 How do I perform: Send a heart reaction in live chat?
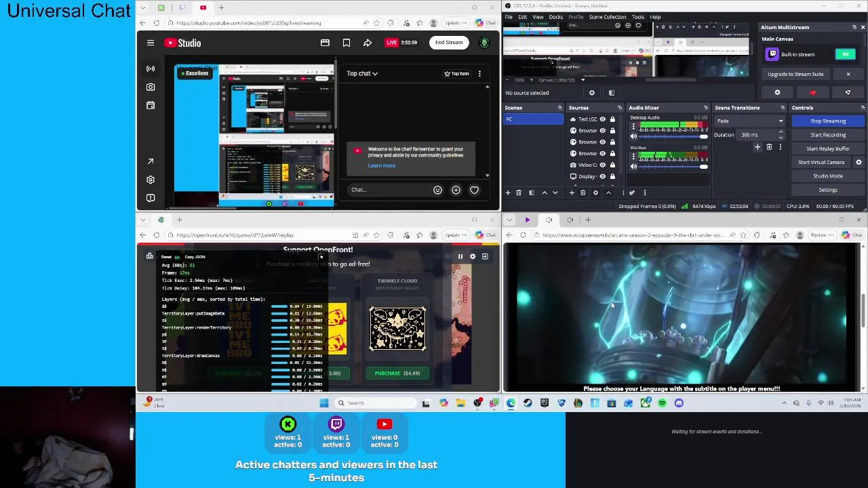(x=474, y=190)
